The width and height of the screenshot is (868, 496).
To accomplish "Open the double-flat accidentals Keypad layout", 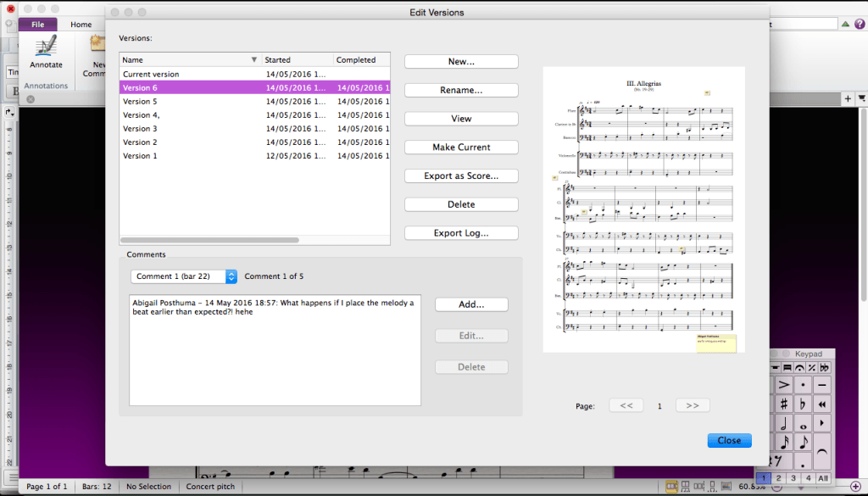I will click(x=824, y=368).
